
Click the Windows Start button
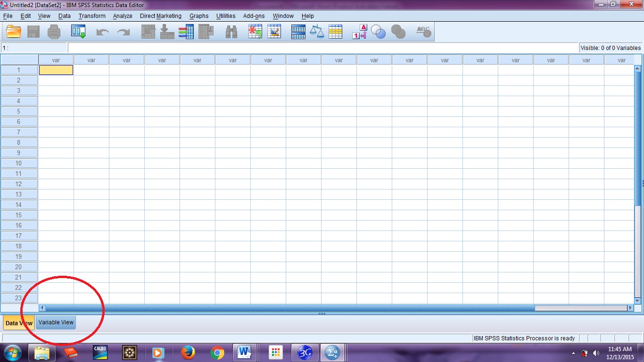13,353
